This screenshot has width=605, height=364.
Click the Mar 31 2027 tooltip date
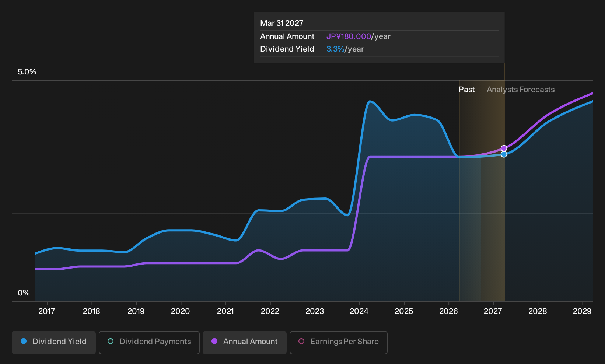(x=282, y=23)
